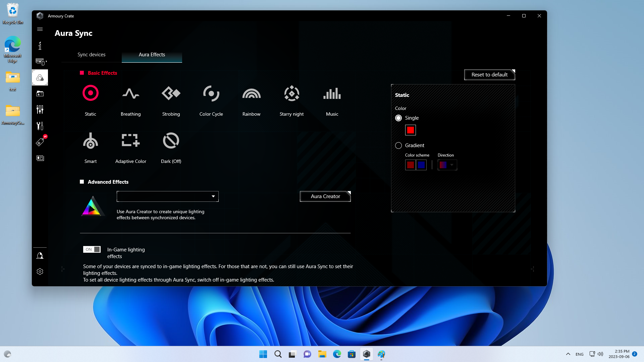The width and height of the screenshot is (644, 362).
Task: Select the Color Cycle effect
Action: tap(211, 93)
